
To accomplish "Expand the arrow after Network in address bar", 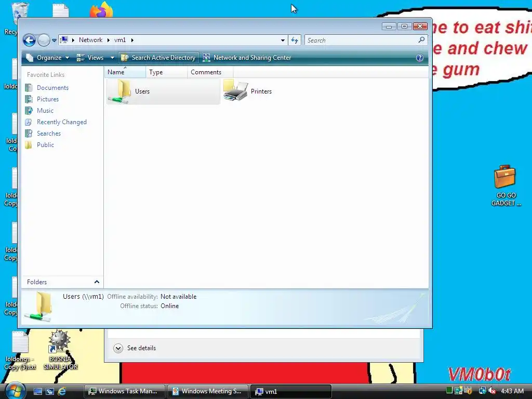I will pos(108,40).
